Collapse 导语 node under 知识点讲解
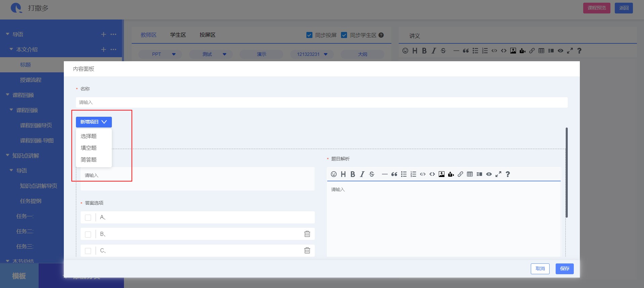 pyautogui.click(x=11, y=170)
